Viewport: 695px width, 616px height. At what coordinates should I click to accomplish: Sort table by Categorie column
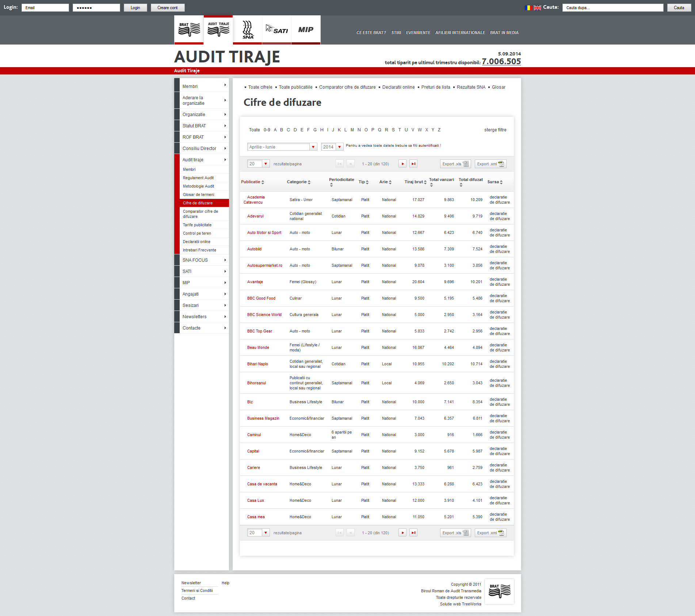(299, 182)
